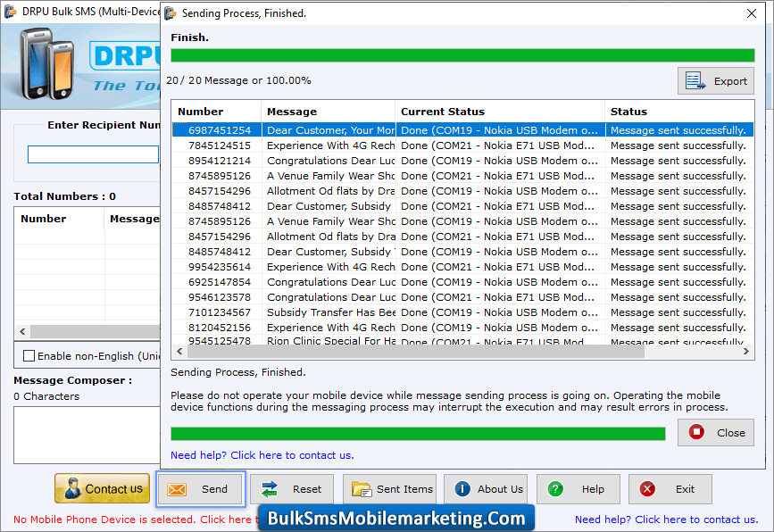The image size is (774, 532).
Task: Click the bottom green progress bar
Action: pyautogui.click(x=418, y=434)
